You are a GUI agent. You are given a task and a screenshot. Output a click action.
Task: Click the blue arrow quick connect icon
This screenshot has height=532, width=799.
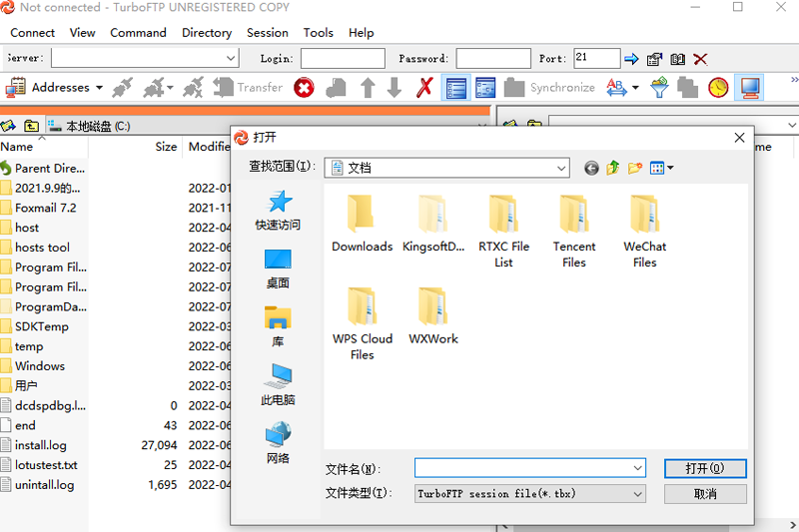click(631, 59)
